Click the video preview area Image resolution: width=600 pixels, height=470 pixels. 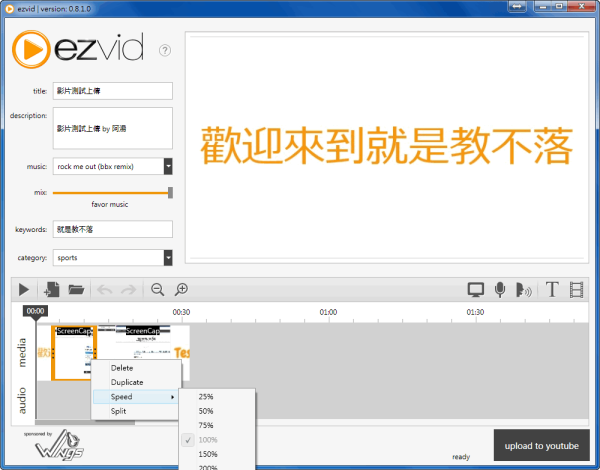point(387,147)
